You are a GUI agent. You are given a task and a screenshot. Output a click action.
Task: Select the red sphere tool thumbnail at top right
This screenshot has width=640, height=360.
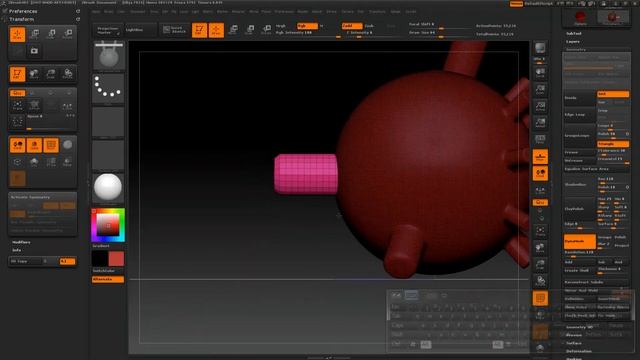(x=580, y=17)
